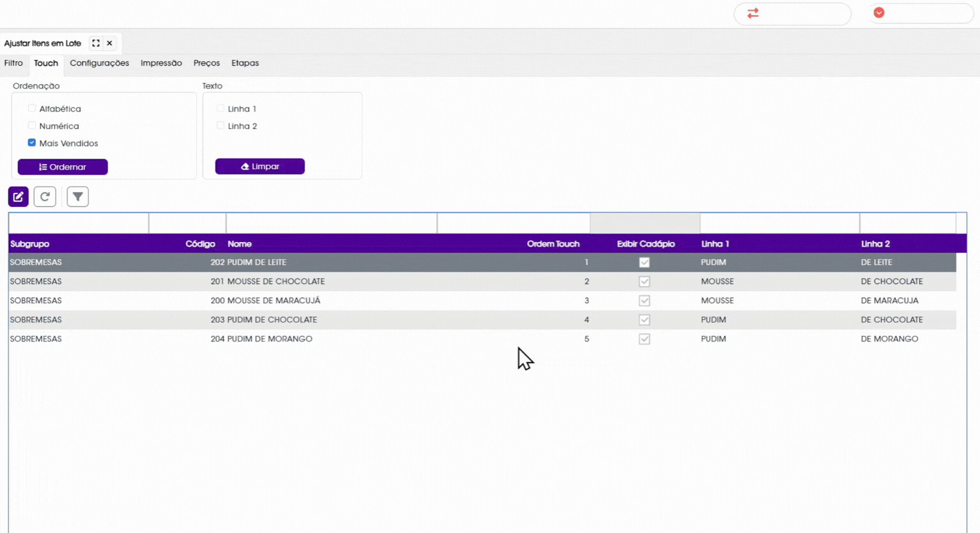The image size is (980, 533).
Task: Close the Ajustar Itens em Lote tab
Action: pyautogui.click(x=110, y=43)
